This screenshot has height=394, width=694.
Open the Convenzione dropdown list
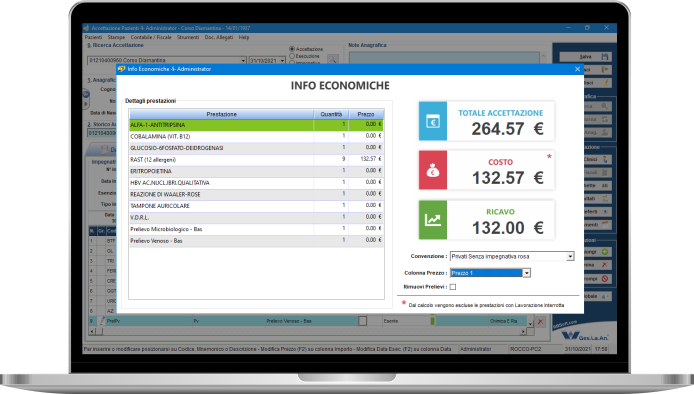pyautogui.click(x=570, y=256)
